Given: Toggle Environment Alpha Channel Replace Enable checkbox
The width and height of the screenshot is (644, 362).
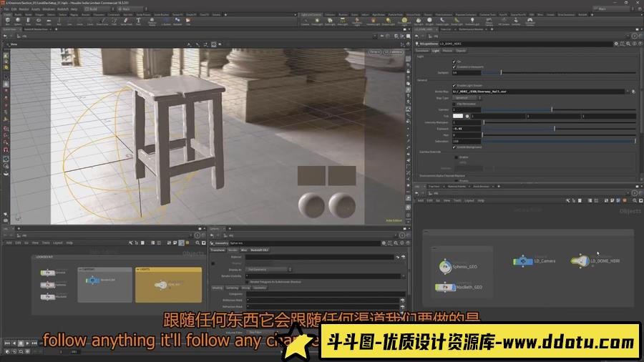Looking at the screenshot, I should coord(457,180).
